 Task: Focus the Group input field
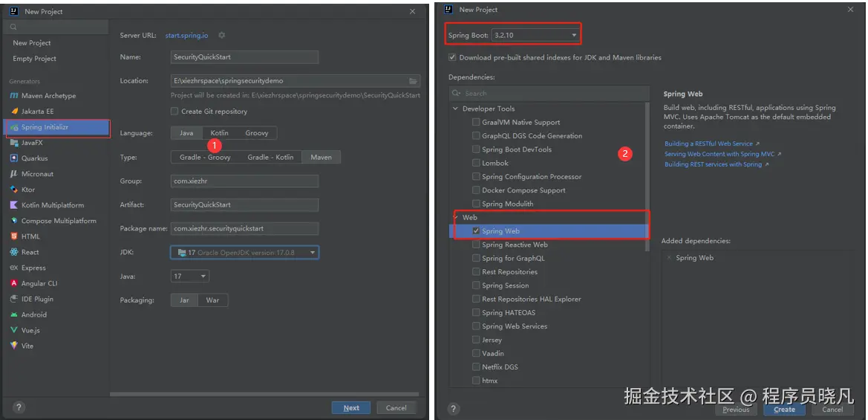coord(245,181)
